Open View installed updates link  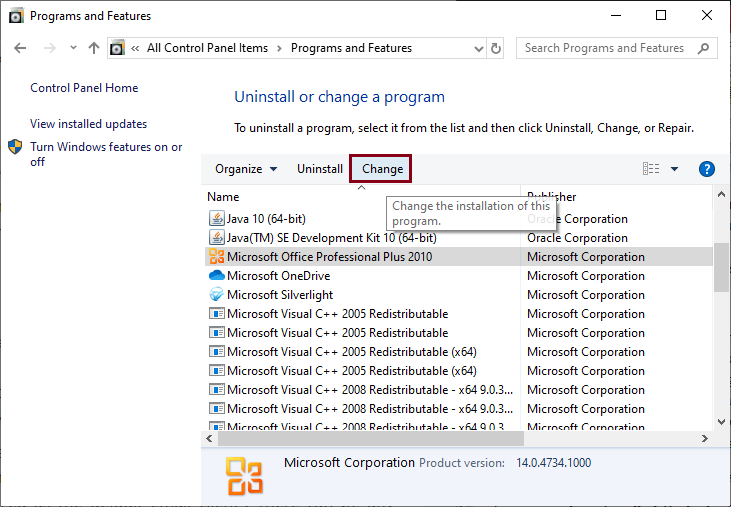(88, 124)
